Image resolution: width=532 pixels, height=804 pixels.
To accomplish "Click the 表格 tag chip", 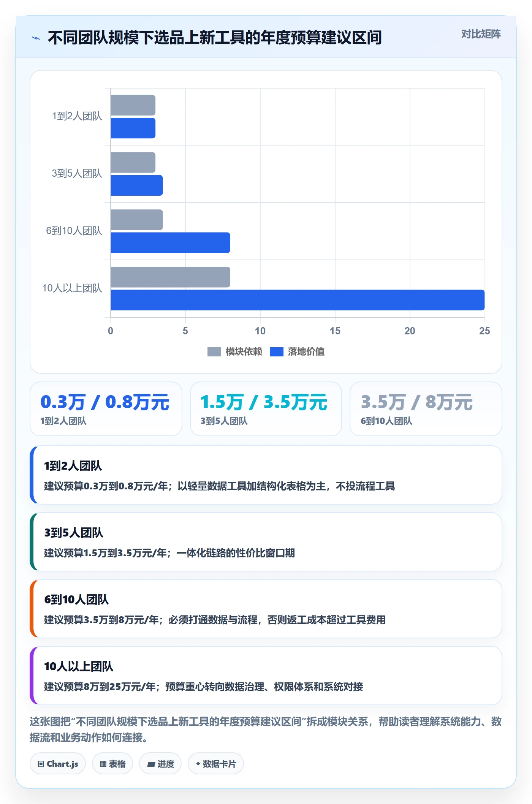I will point(112,764).
